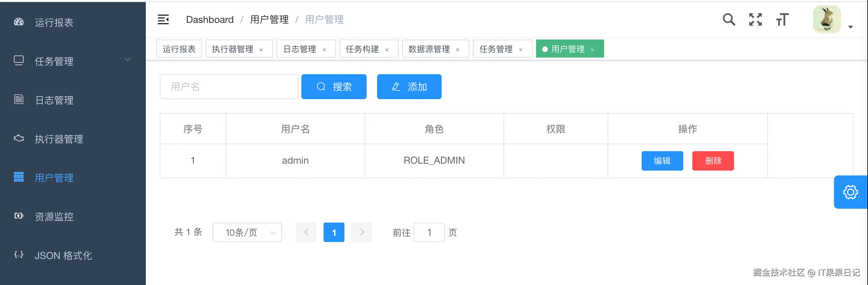Click the 序号 column header
This screenshot has width=868, height=285.
click(x=193, y=129)
